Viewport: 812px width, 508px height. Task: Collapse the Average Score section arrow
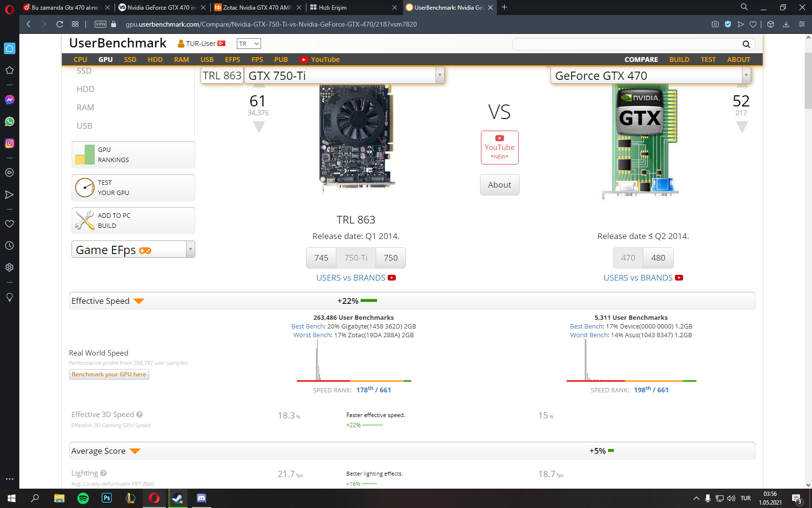[x=135, y=451]
